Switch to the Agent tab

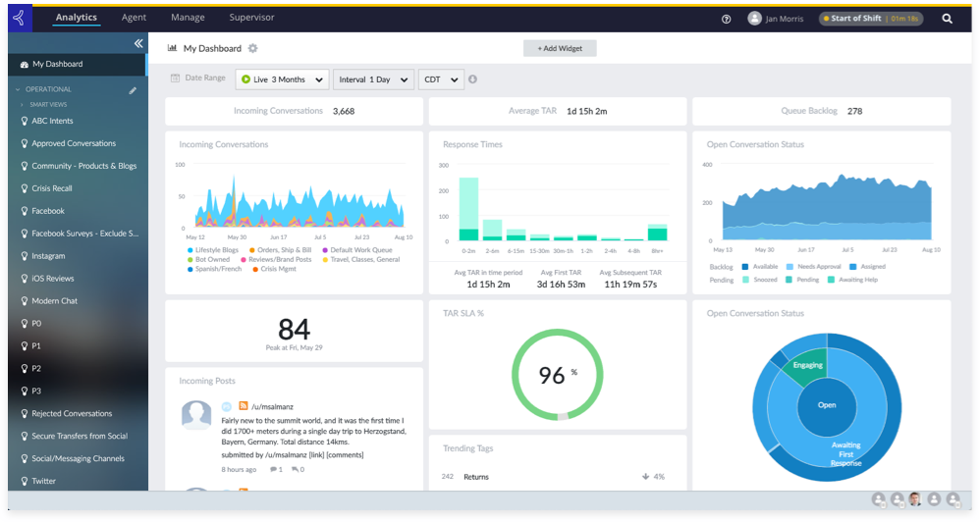coord(134,18)
